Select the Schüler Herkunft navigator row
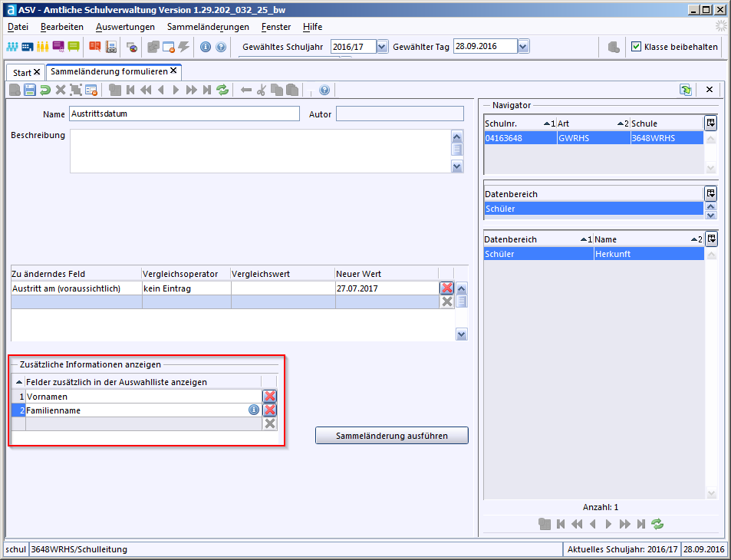 pyautogui.click(x=593, y=254)
